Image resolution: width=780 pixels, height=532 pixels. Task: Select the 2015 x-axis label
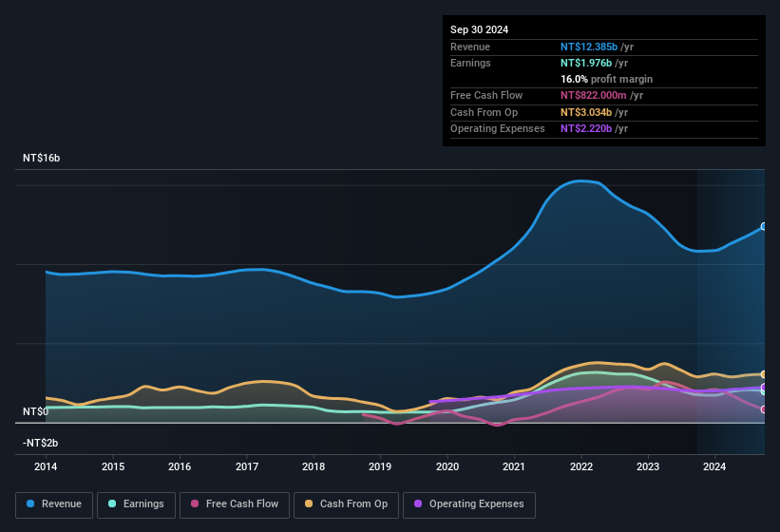[x=113, y=466]
